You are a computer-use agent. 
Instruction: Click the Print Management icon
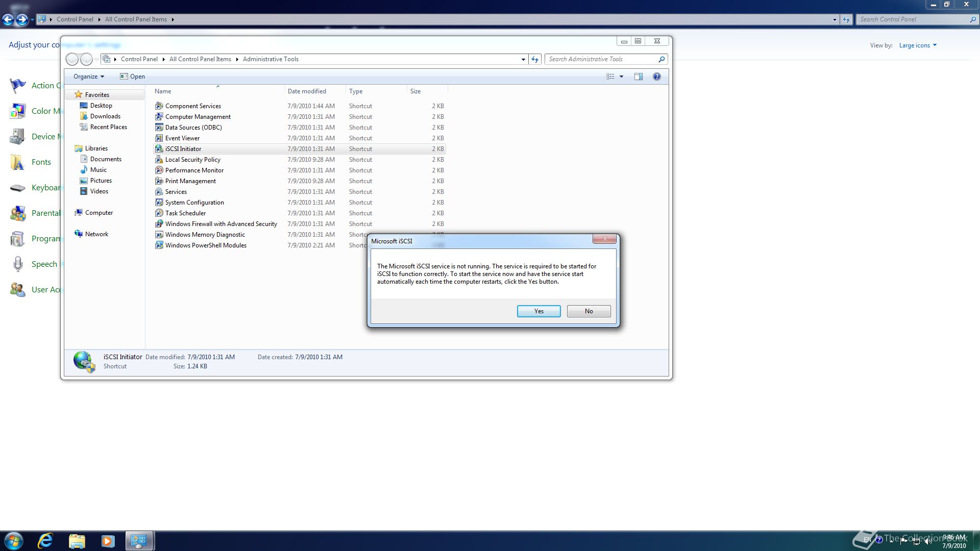tap(159, 181)
